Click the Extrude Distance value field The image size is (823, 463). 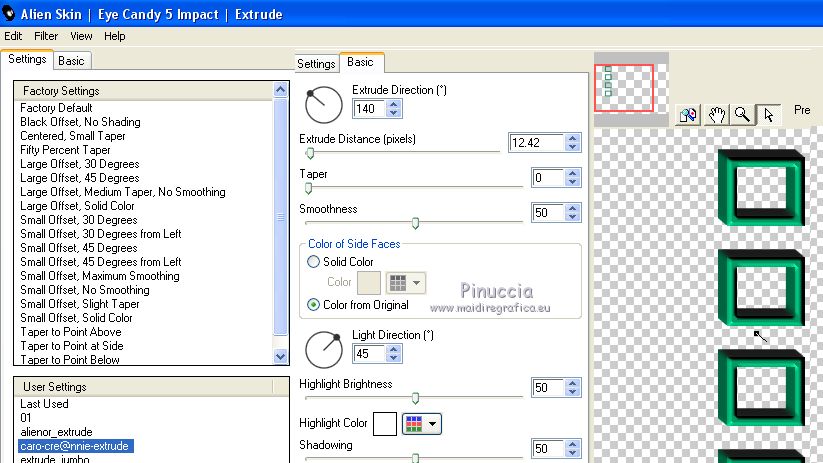(536, 143)
